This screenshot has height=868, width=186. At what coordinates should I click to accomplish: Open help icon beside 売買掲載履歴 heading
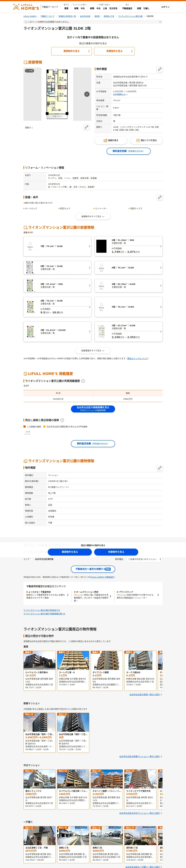coord(83,381)
